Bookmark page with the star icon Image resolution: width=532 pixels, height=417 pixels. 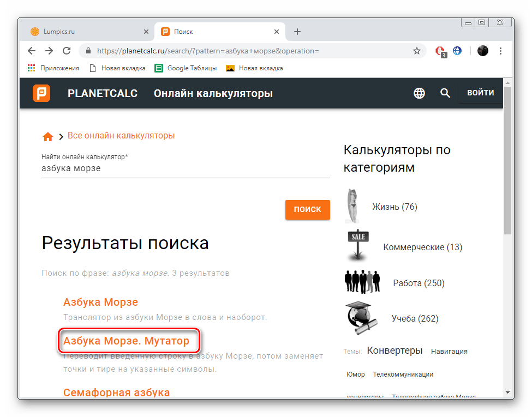pyautogui.click(x=417, y=51)
